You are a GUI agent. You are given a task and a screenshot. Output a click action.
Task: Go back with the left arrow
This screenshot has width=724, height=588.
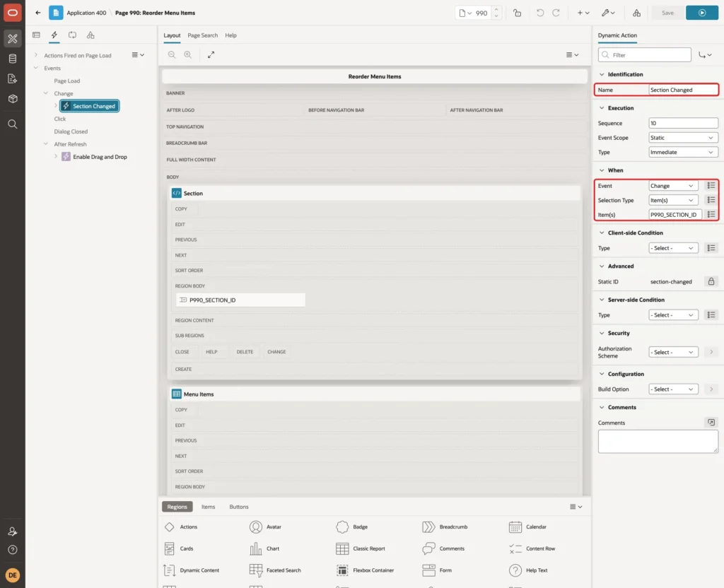coord(38,13)
